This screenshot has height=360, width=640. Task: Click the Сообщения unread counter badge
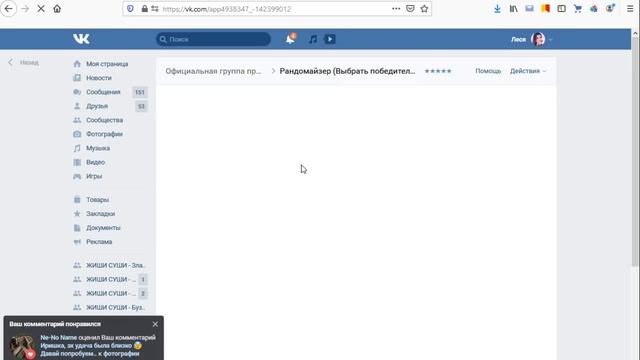tap(140, 92)
